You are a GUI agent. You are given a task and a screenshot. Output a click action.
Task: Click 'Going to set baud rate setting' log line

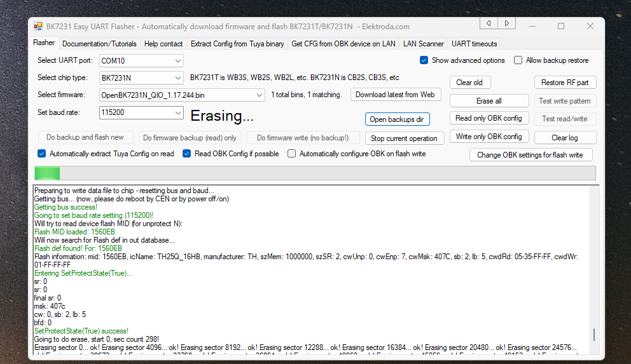pyautogui.click(x=94, y=215)
